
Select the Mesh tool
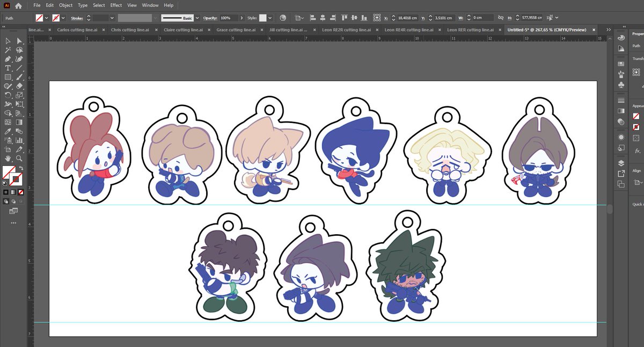tap(8, 122)
